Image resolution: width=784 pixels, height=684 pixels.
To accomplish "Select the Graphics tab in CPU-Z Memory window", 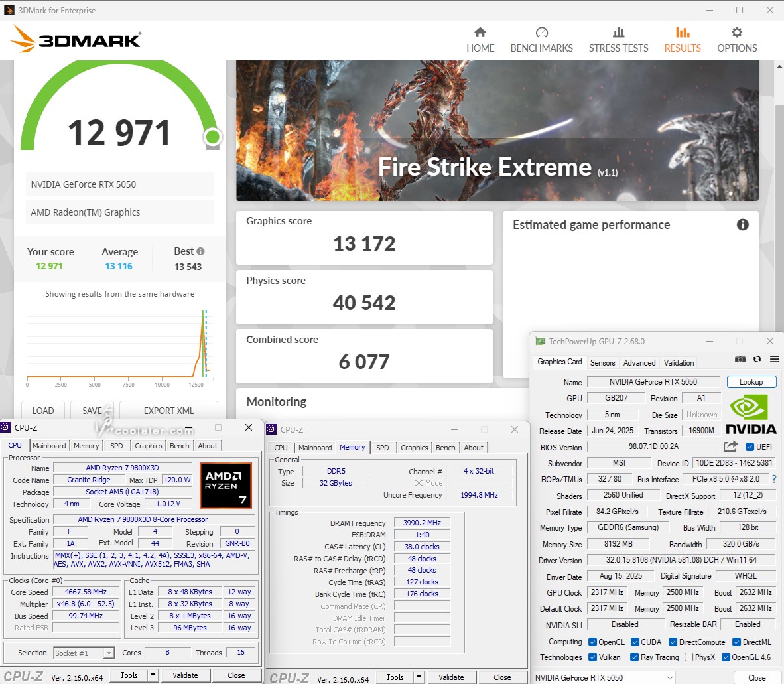I will 414,448.
